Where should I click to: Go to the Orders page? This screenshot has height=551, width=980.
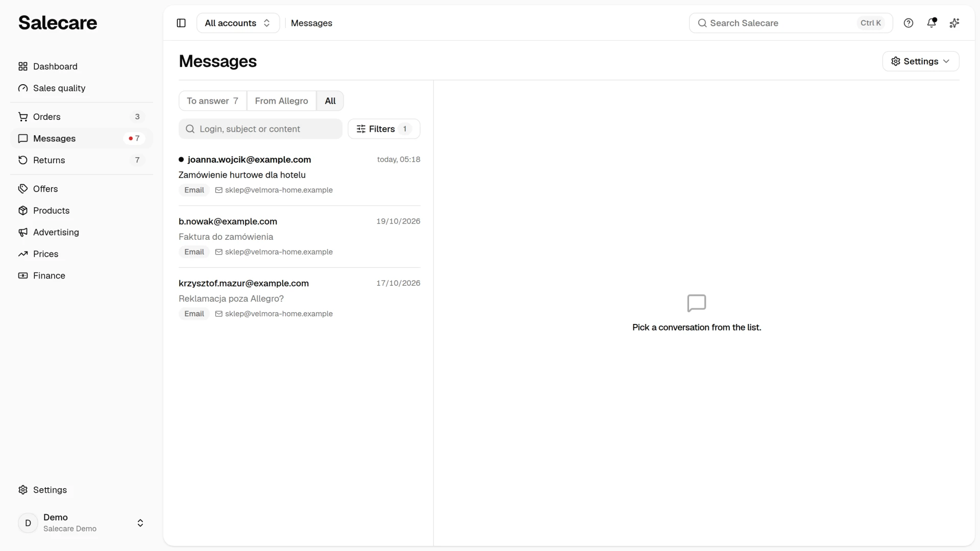tap(82, 117)
